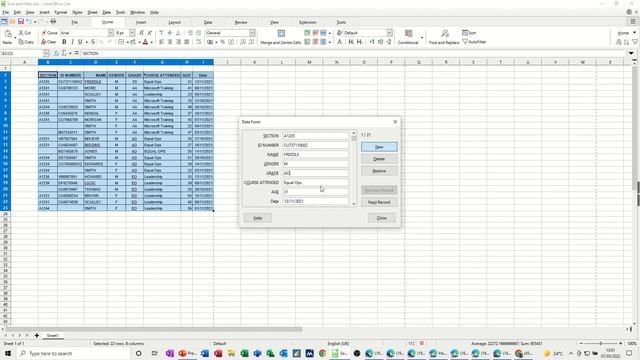
Task: Open the Name Box dropdown arrow
Action: 46,53
